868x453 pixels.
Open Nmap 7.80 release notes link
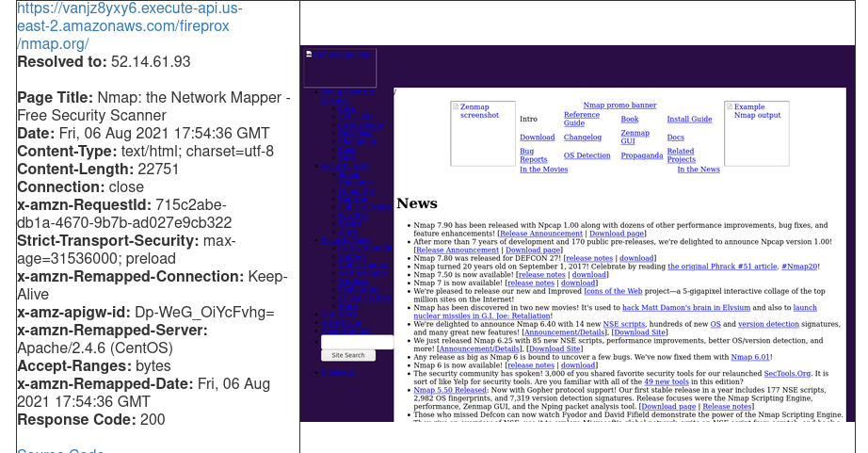pyautogui.click(x=589, y=258)
